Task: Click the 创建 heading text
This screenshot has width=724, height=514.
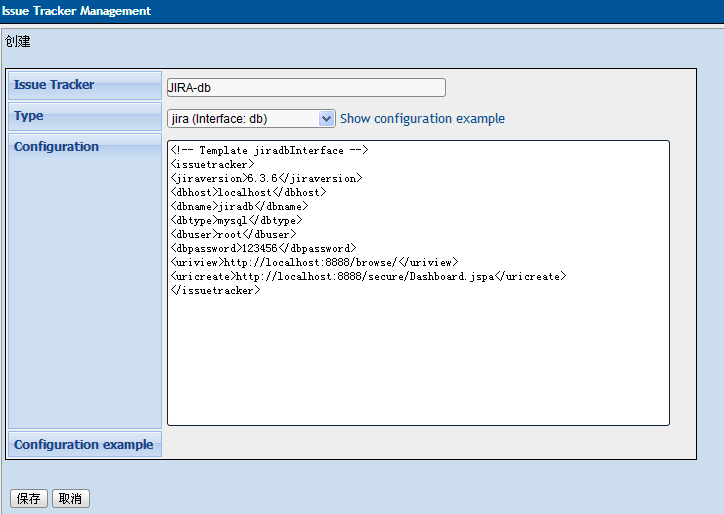Action: pos(18,42)
